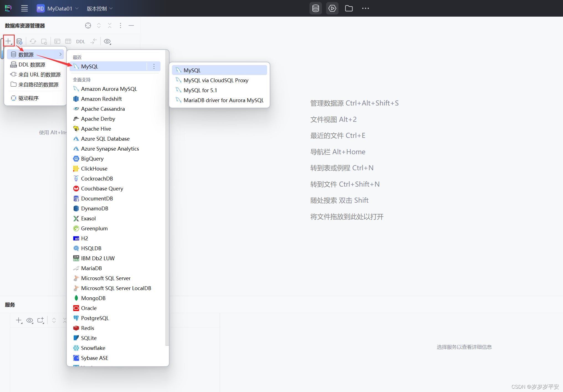The width and height of the screenshot is (563, 392).
Task: Choose MySQL via CloudSQL Proxy
Action: point(219,80)
